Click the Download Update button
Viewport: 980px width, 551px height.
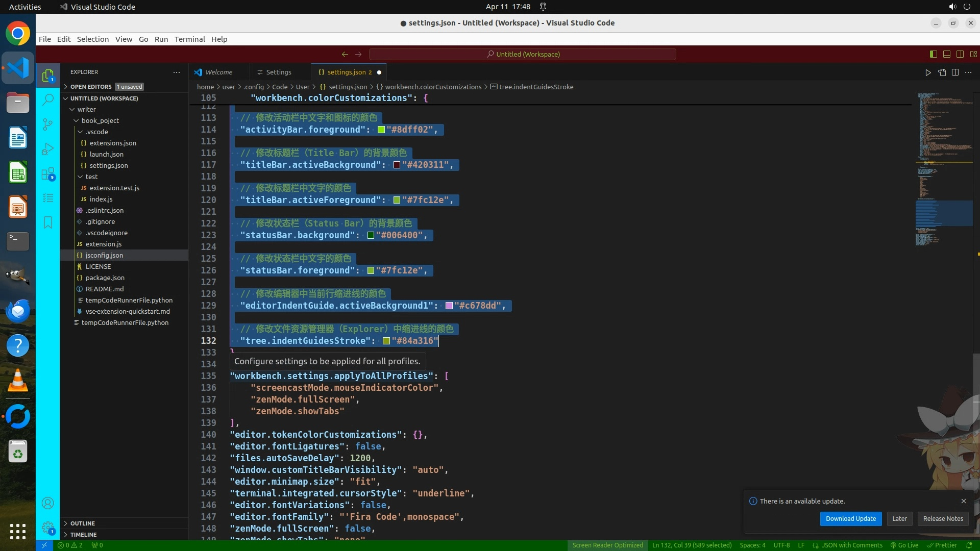850,518
